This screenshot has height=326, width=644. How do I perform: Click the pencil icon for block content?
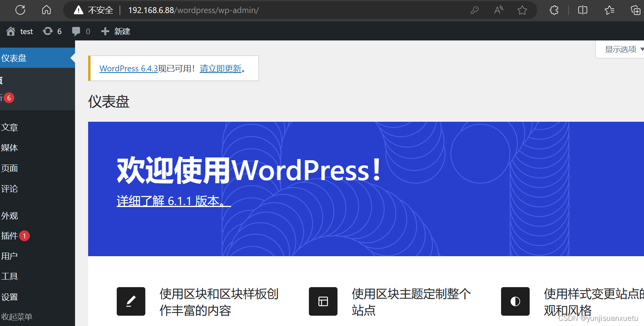131,301
